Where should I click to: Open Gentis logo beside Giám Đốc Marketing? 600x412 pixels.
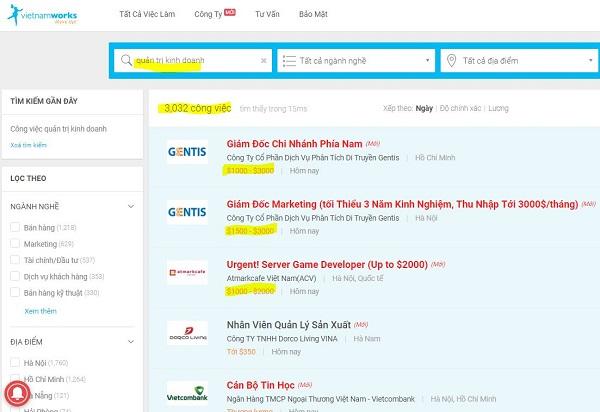187,212
